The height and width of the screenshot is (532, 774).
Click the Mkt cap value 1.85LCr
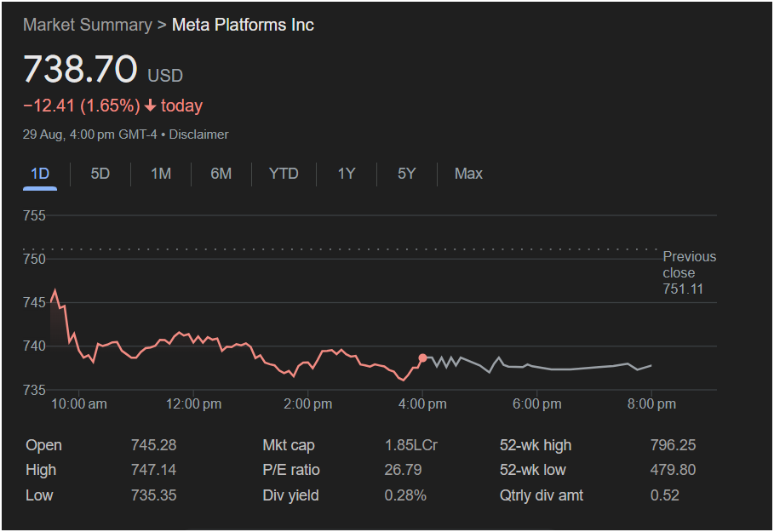pos(410,445)
